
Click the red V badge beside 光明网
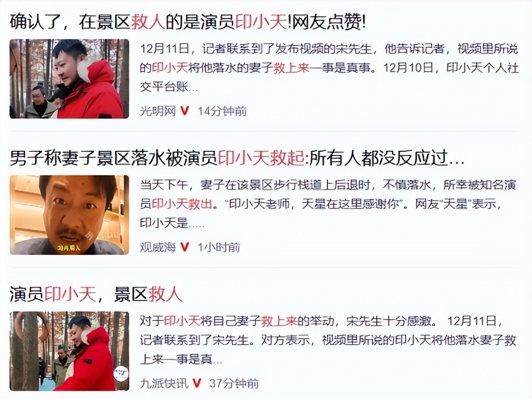click(x=185, y=111)
